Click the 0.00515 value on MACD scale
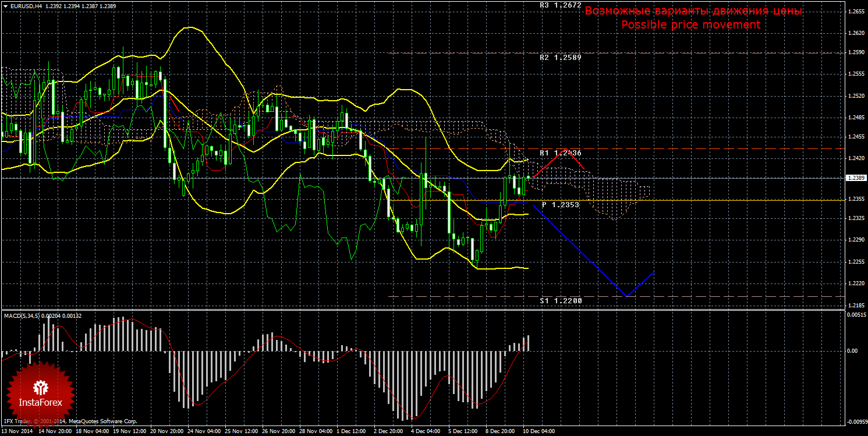Image resolution: width=868 pixels, height=436 pixels. 856,315
